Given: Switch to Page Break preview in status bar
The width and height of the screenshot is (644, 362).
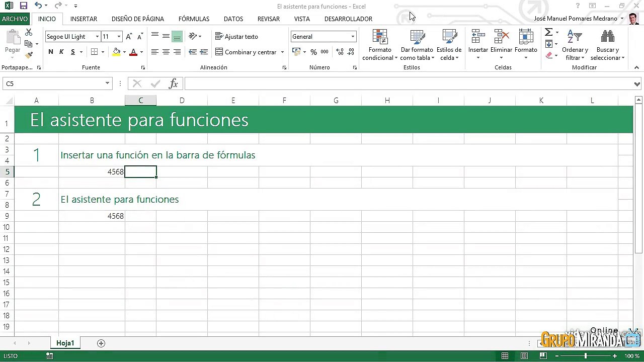Looking at the screenshot, I should tap(543, 356).
